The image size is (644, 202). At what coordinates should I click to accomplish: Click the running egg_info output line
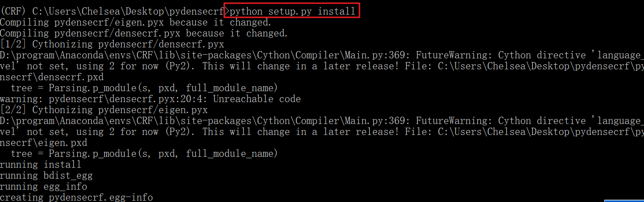point(43,186)
